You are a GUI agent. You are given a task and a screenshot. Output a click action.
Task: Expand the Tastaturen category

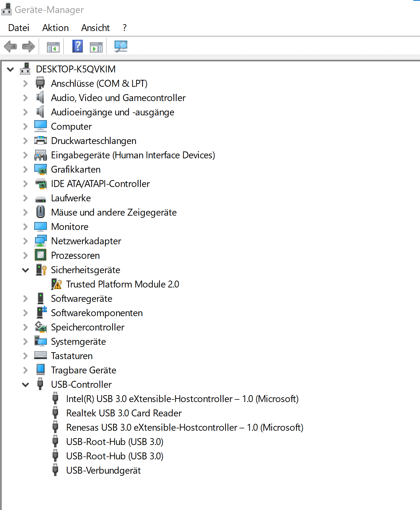(25, 356)
